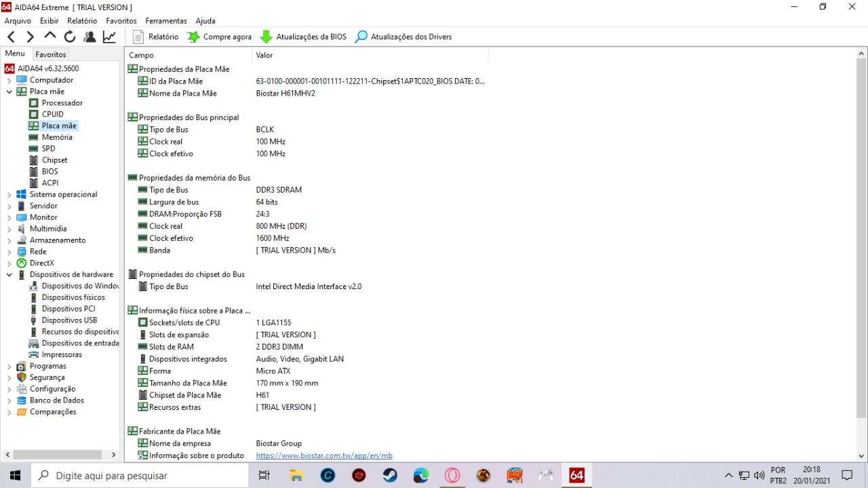The width and height of the screenshot is (868, 488).
Task: Open the Windows Start menu
Action: click(15, 475)
